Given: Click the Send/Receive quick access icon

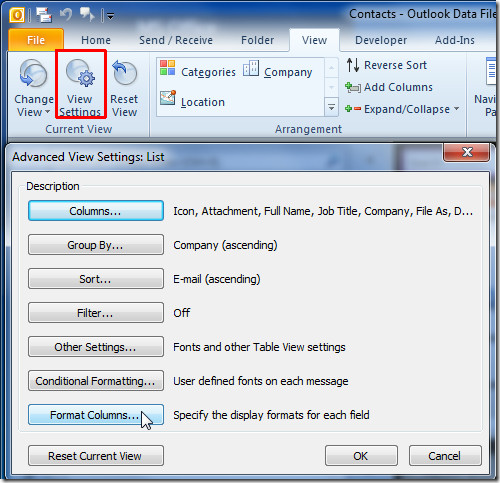Looking at the screenshot, I should (44, 15).
